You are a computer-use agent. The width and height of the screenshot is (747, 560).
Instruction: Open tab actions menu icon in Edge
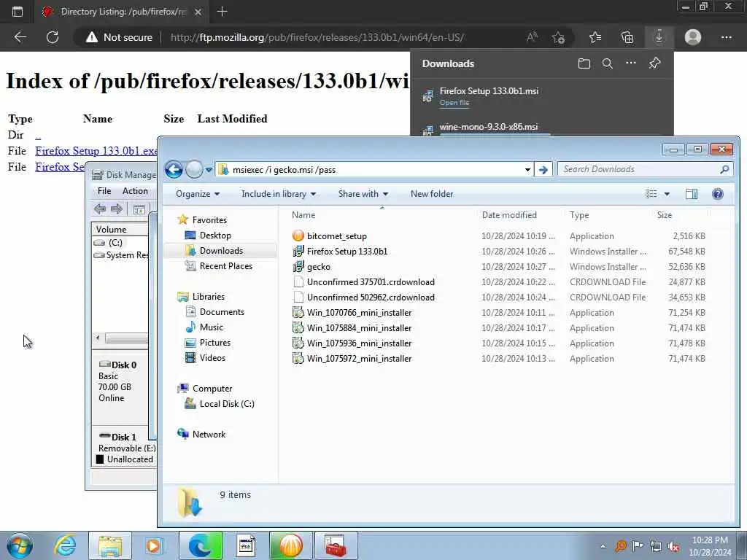click(x=18, y=12)
